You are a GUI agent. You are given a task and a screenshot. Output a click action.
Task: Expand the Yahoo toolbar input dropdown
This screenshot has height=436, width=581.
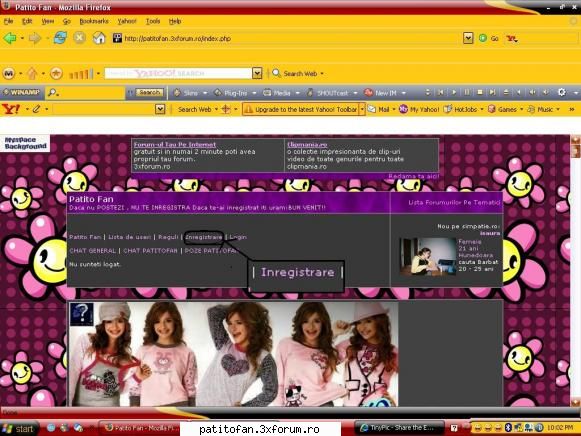point(160,109)
